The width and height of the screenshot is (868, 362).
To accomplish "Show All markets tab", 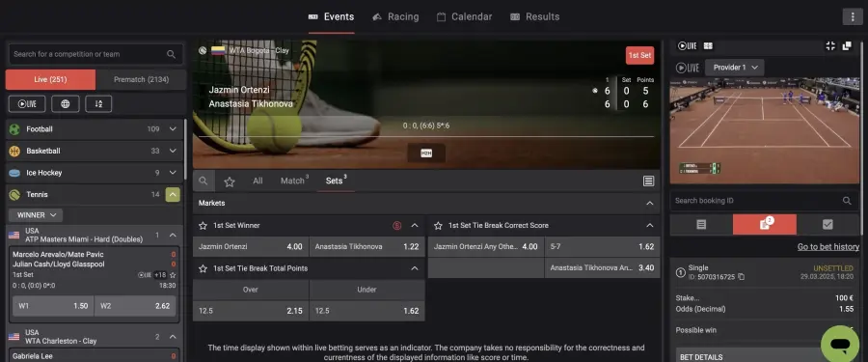I will click(258, 181).
